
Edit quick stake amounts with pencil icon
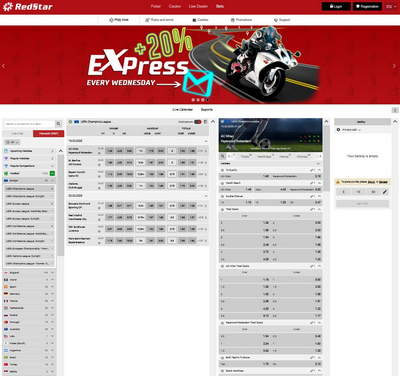tap(385, 192)
